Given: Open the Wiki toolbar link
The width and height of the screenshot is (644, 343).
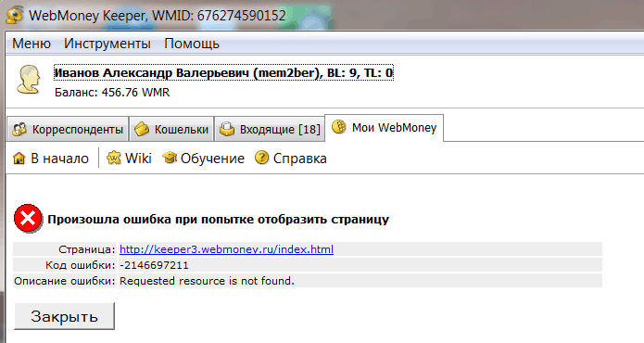Looking at the screenshot, I should tap(129, 159).
